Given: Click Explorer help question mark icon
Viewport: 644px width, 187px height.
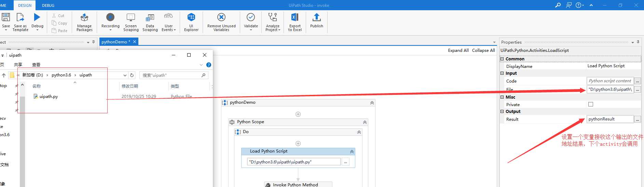Looking at the screenshot, I should [209, 65].
